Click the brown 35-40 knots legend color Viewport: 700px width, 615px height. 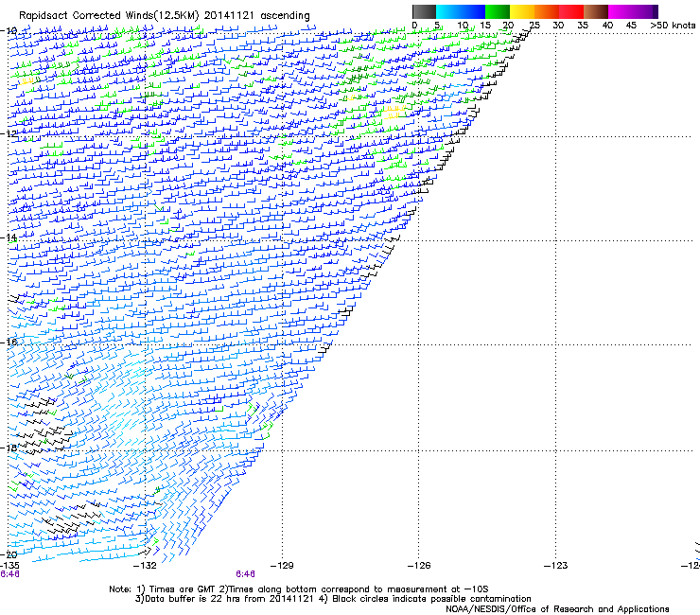pyautogui.click(x=596, y=11)
